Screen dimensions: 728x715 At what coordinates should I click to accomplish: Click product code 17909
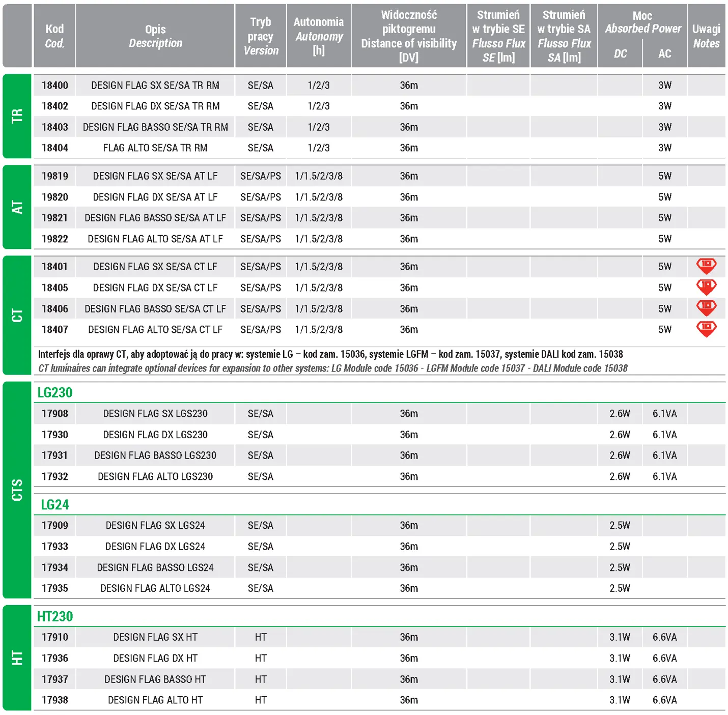tap(55, 525)
